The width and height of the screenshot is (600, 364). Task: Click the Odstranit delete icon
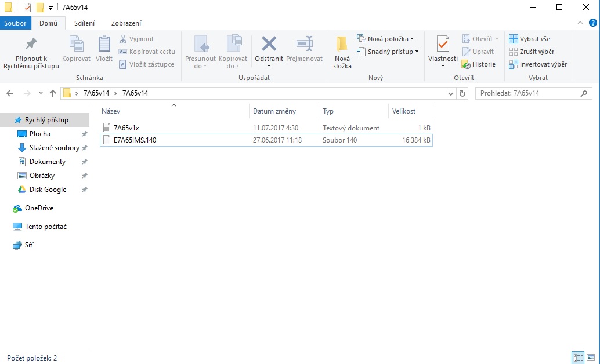click(x=269, y=45)
